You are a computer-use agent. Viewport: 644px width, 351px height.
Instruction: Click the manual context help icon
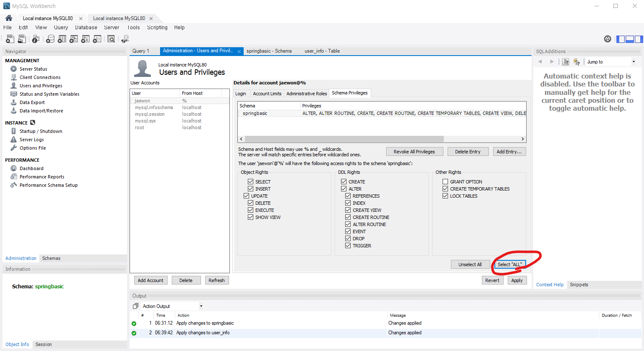coord(566,62)
